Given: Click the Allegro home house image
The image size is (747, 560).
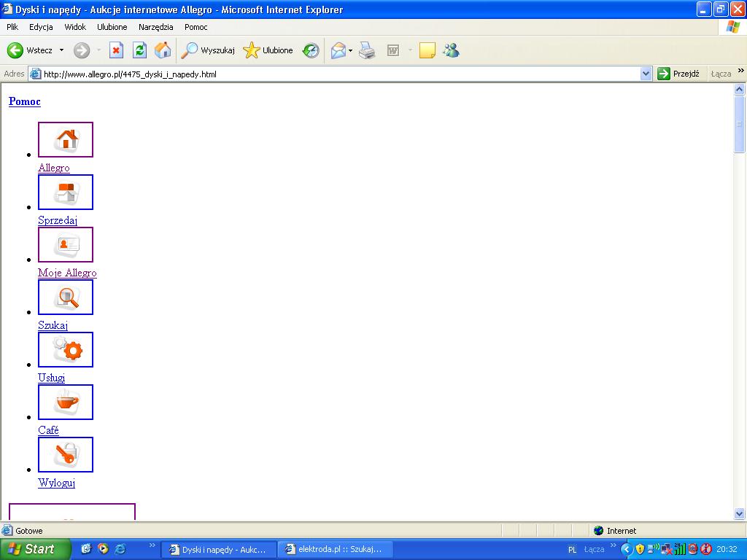Looking at the screenshot, I should click(66, 139).
